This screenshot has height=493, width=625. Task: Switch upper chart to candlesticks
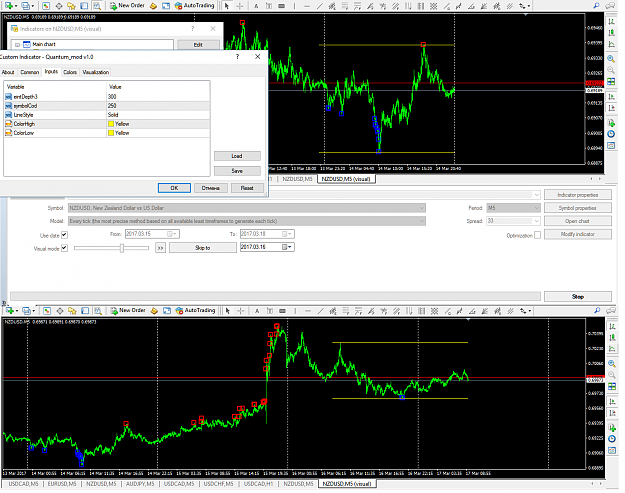coord(611,33)
